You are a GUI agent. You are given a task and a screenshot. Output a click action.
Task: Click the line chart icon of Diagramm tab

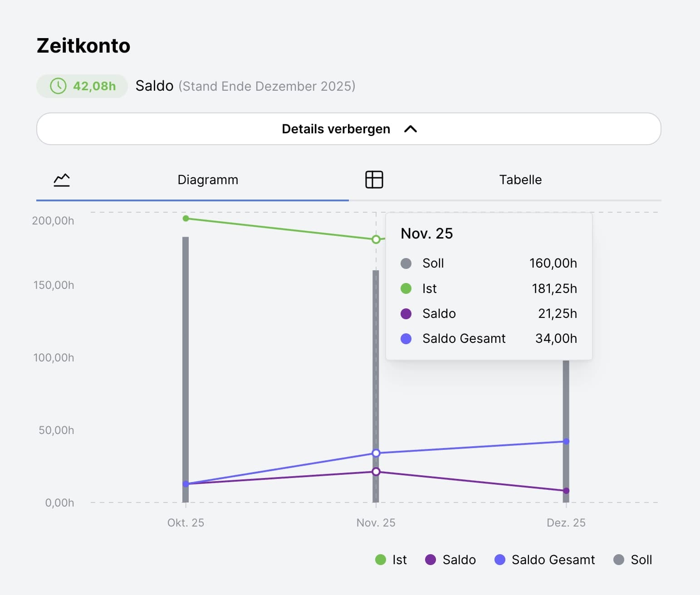(x=62, y=180)
